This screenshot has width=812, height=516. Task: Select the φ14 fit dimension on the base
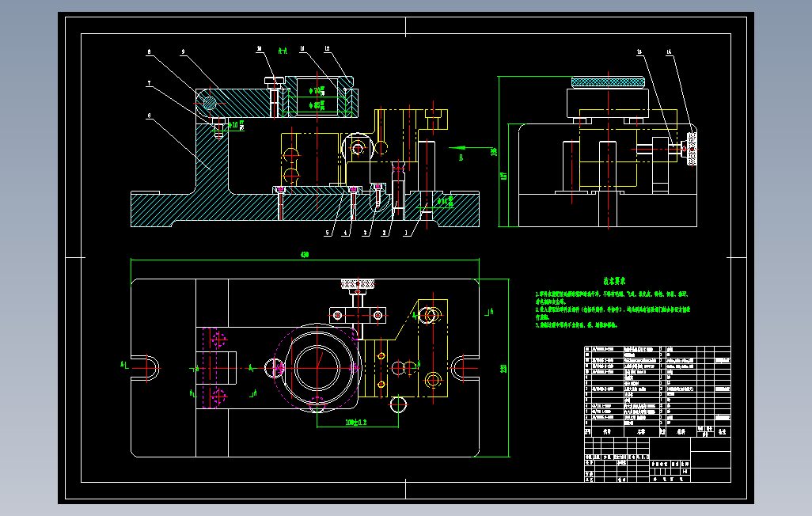(x=446, y=201)
